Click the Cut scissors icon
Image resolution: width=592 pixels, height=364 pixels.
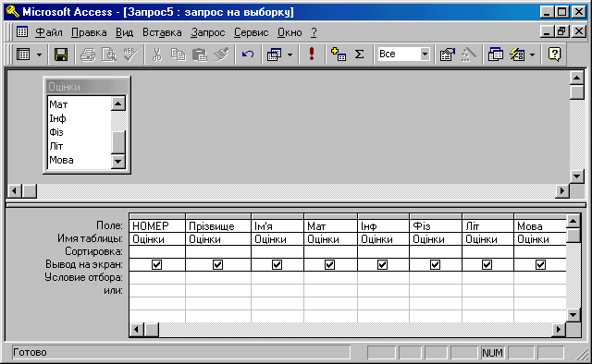point(156,55)
